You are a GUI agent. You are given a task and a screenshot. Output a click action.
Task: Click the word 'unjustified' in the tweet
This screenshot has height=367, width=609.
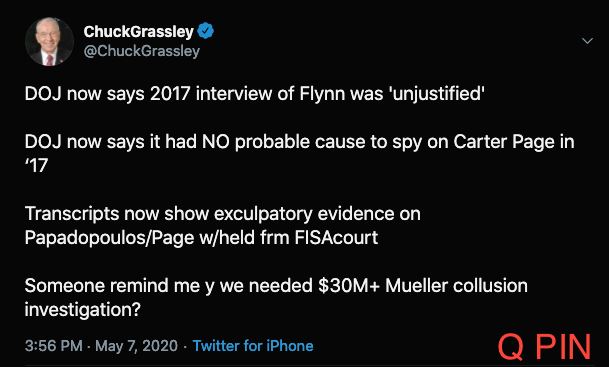coord(437,94)
